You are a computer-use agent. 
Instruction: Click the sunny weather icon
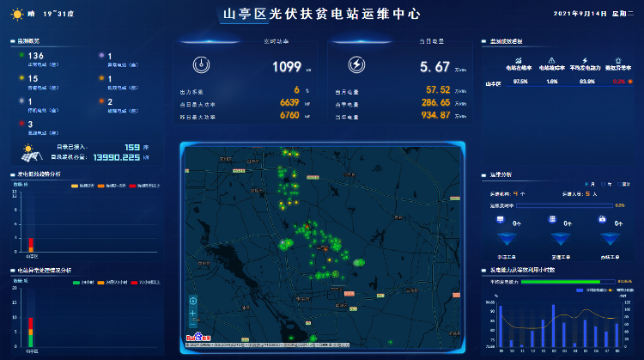[x=15, y=14]
